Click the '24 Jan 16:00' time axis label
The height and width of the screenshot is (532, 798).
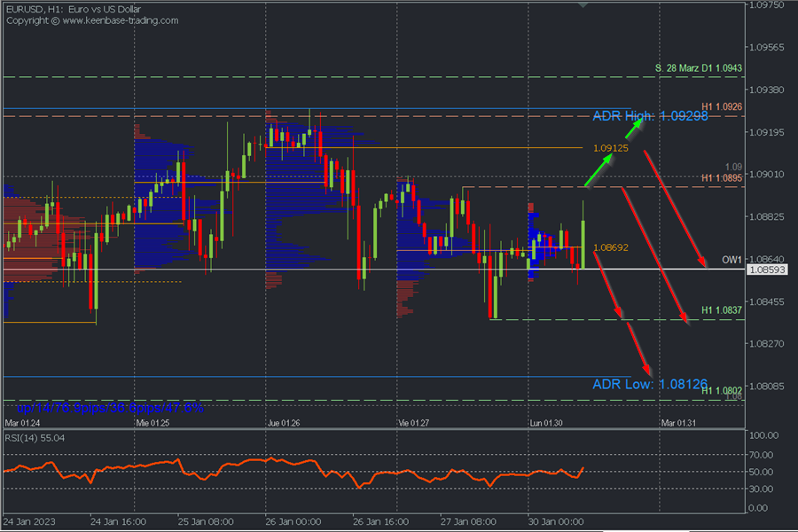(x=118, y=522)
